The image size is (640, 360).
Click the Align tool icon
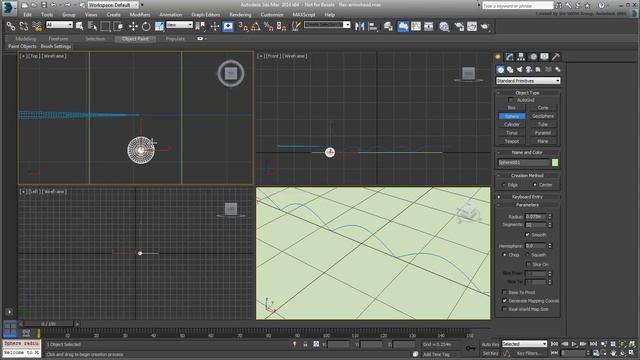click(x=373, y=26)
